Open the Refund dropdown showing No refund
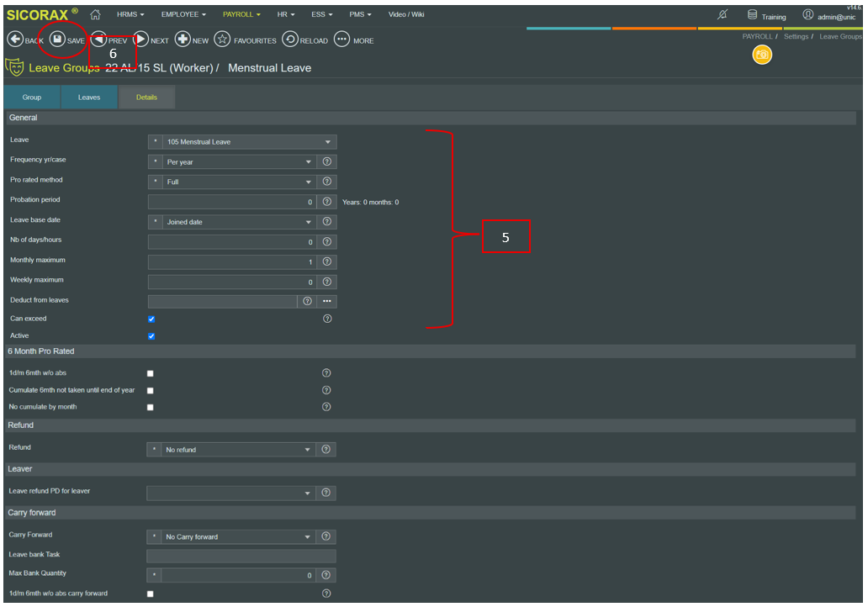The width and height of the screenshot is (868, 607). click(x=238, y=449)
